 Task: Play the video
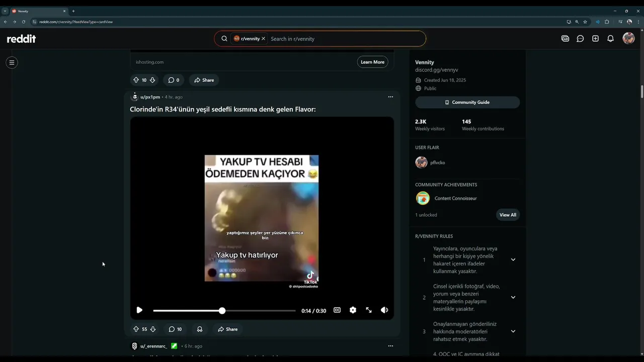(x=139, y=310)
